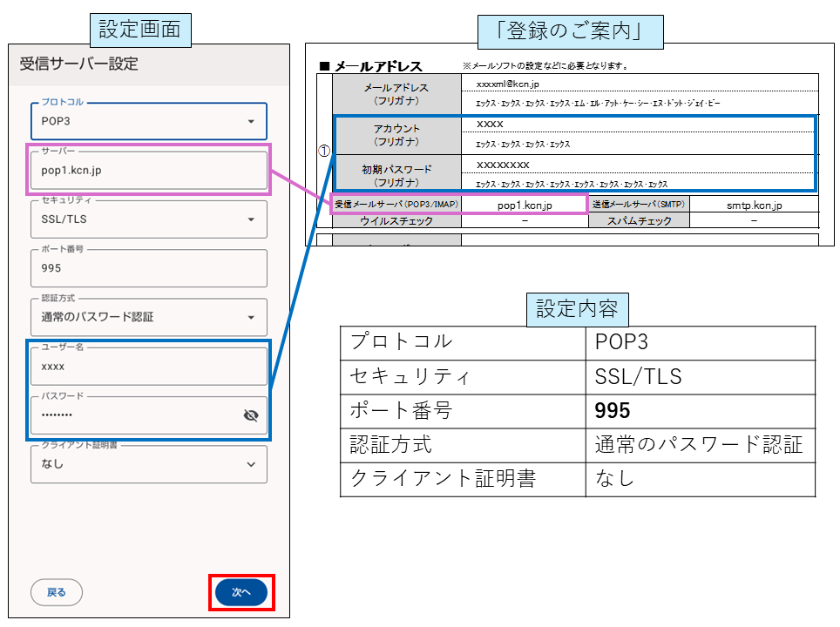Click the 次へ button

240,590
